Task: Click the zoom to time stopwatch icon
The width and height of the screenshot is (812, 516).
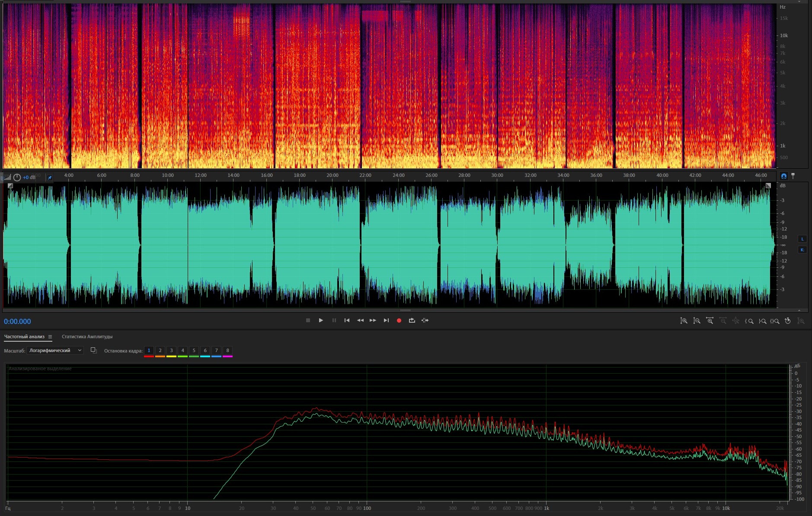Action: pyautogui.click(x=788, y=321)
